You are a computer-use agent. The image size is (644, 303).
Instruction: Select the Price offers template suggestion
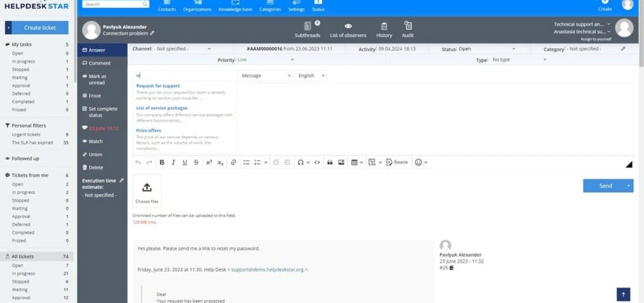tap(149, 131)
